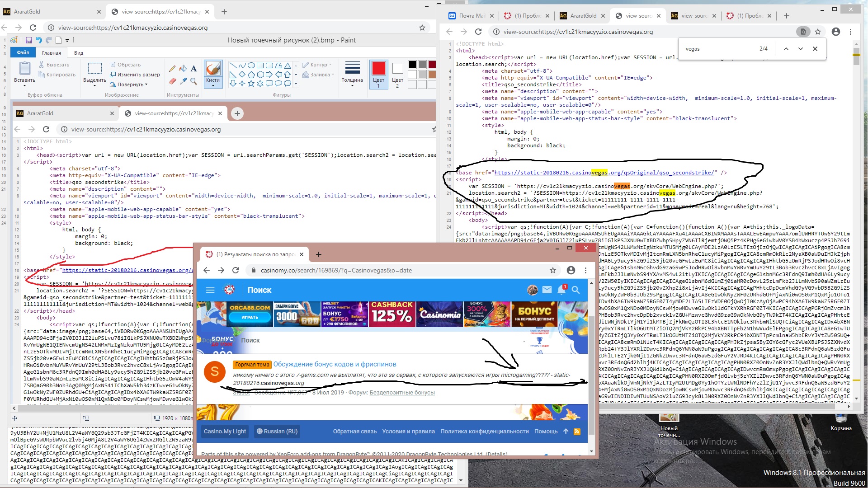
Task: Activate Цвет 1 color selector
Action: [x=378, y=74]
